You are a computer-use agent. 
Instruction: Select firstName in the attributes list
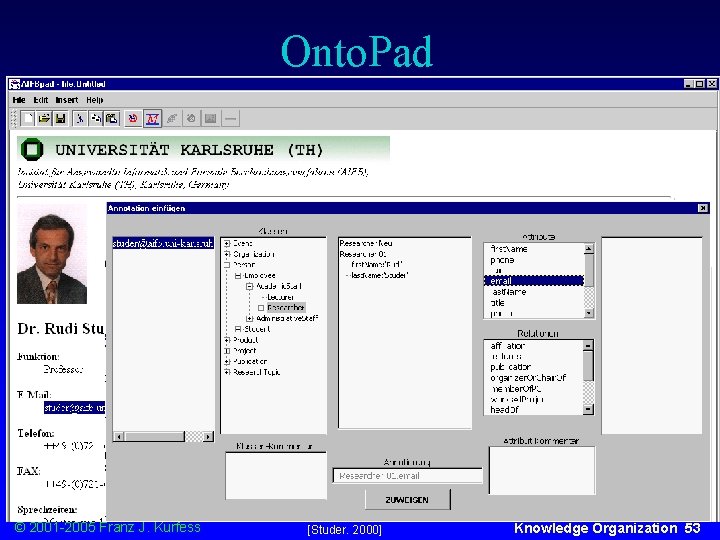[x=509, y=249]
